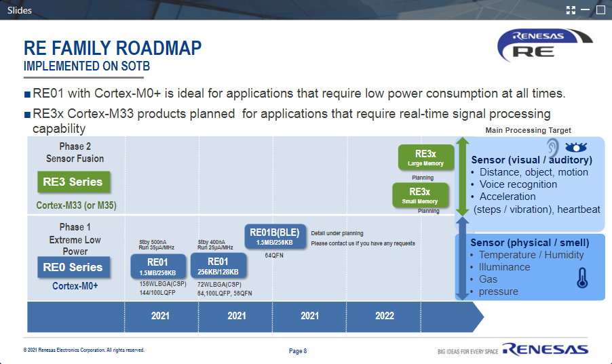The width and height of the screenshot is (612, 364).
Task: Click Sensor (physical / smell) heading
Action: 530,243
